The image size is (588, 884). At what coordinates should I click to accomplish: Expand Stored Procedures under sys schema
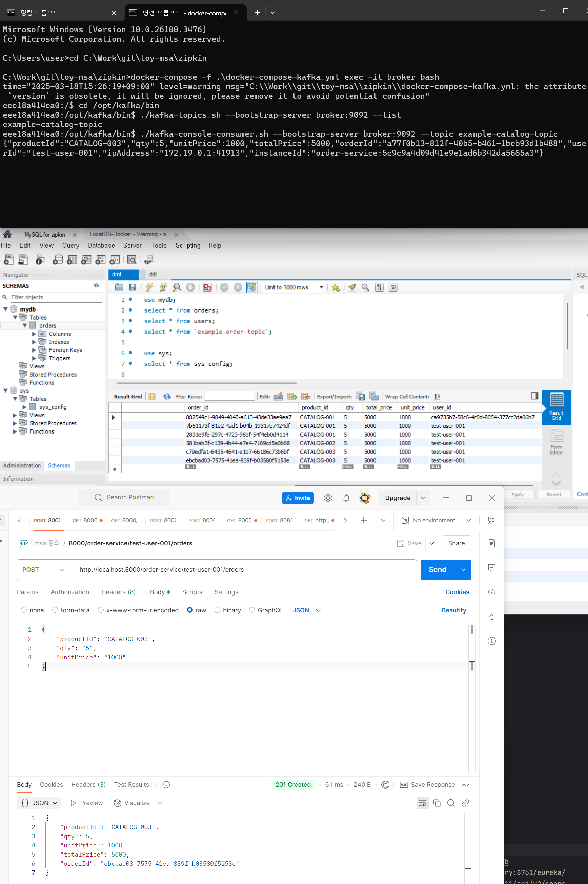[15, 423]
